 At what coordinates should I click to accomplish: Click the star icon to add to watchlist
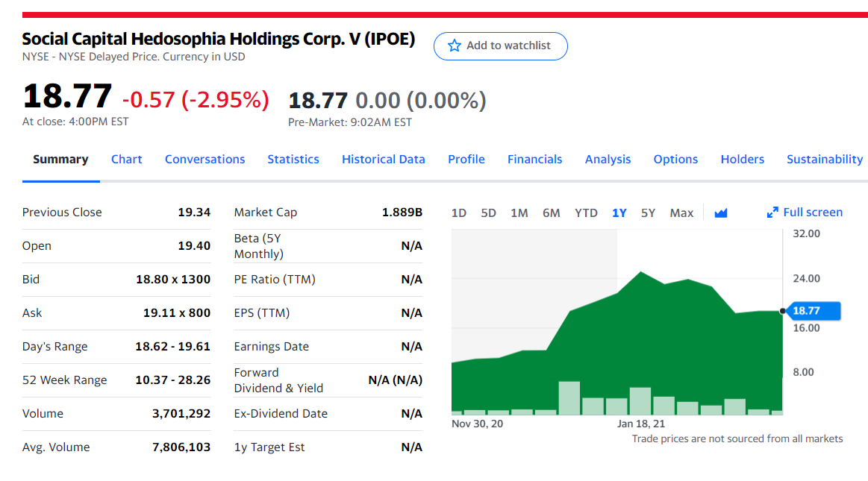coord(454,46)
